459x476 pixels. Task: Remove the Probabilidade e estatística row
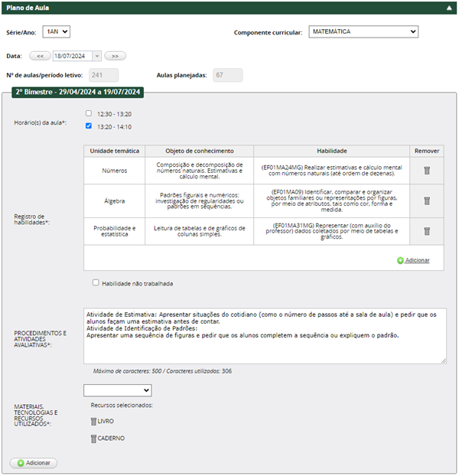pos(427,231)
